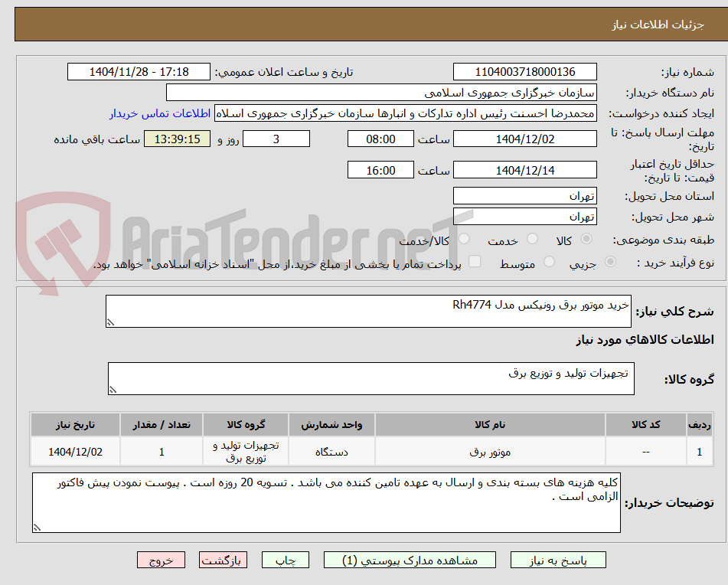Toggle the اسناد خزانه اسلامی payment checkbox
The image size is (728, 585).
coord(475,261)
